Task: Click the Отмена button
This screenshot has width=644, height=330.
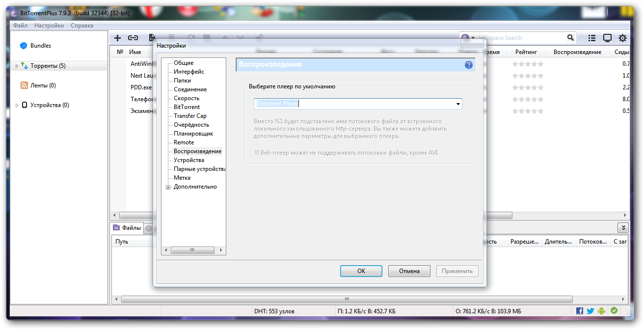Action: pos(409,271)
